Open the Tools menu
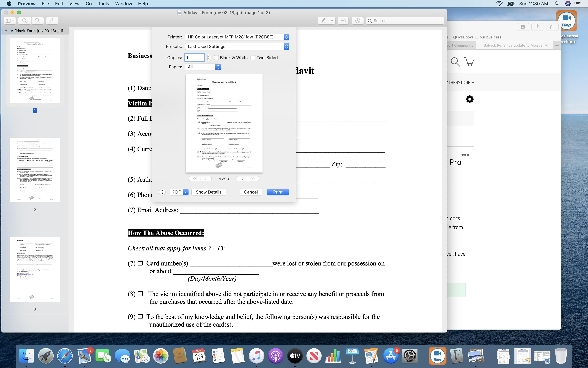588x368 pixels. (x=103, y=4)
